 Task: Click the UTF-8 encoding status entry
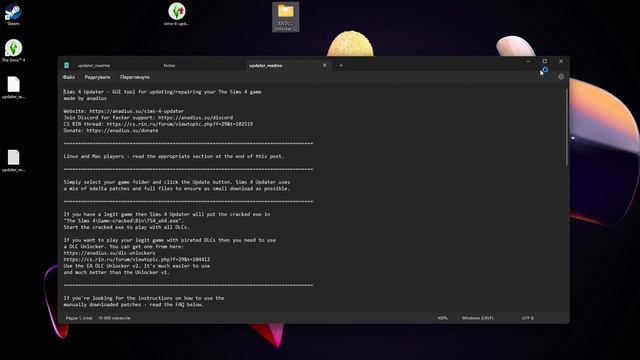coord(527,318)
